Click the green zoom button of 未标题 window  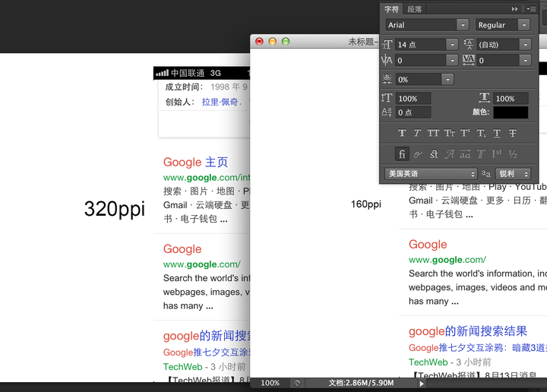pyautogui.click(x=286, y=42)
